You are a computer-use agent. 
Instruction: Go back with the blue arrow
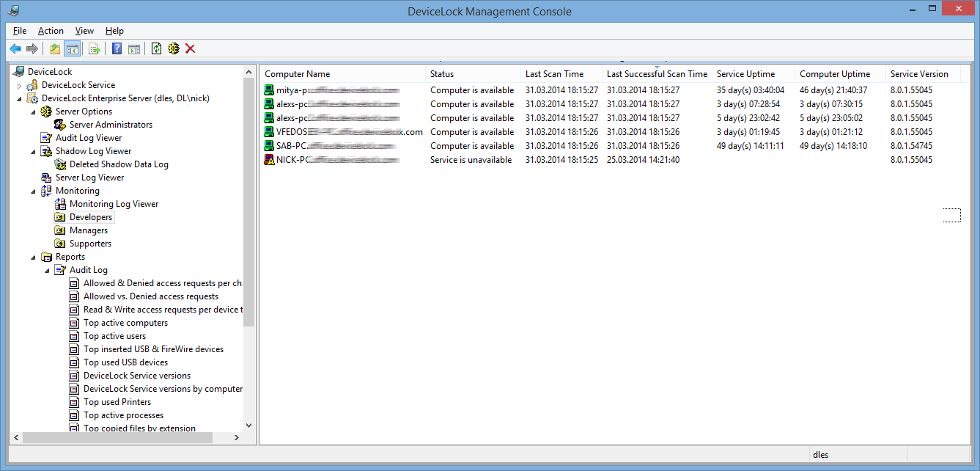(x=15, y=48)
